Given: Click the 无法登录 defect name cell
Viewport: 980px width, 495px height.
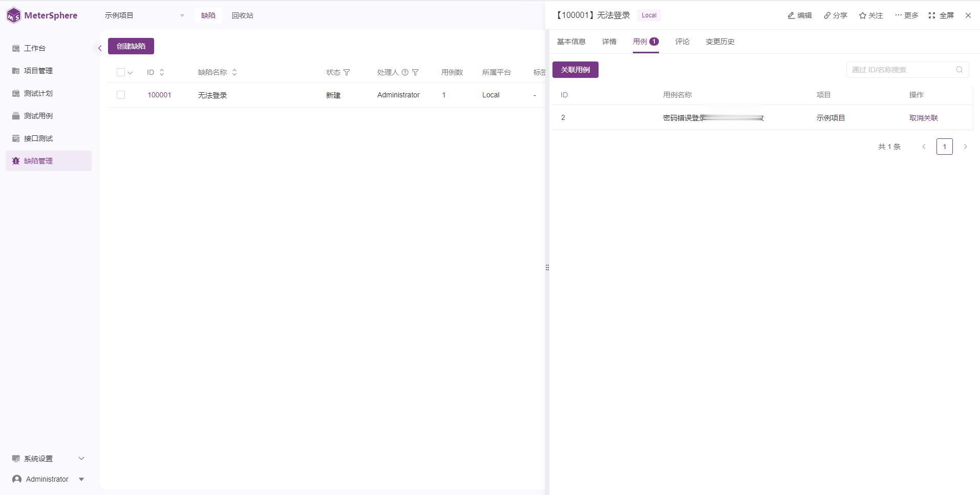Looking at the screenshot, I should coord(212,95).
